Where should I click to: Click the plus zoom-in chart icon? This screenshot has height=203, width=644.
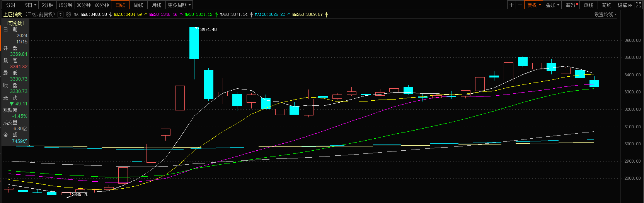511,5
